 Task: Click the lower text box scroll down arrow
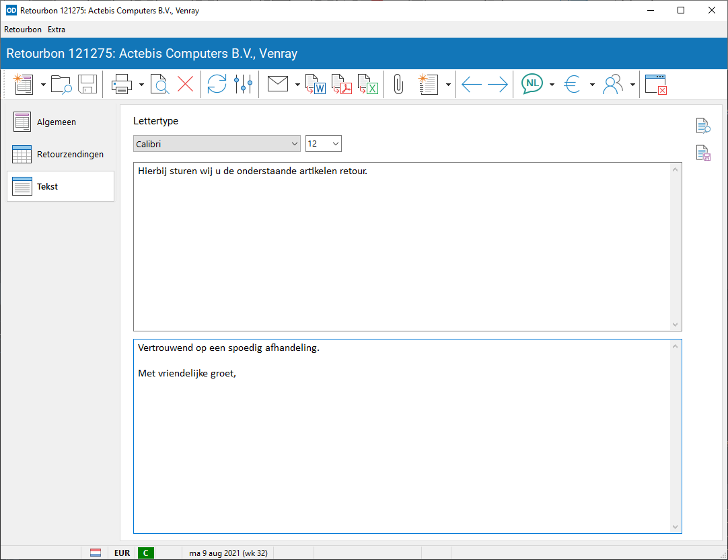coord(675,526)
